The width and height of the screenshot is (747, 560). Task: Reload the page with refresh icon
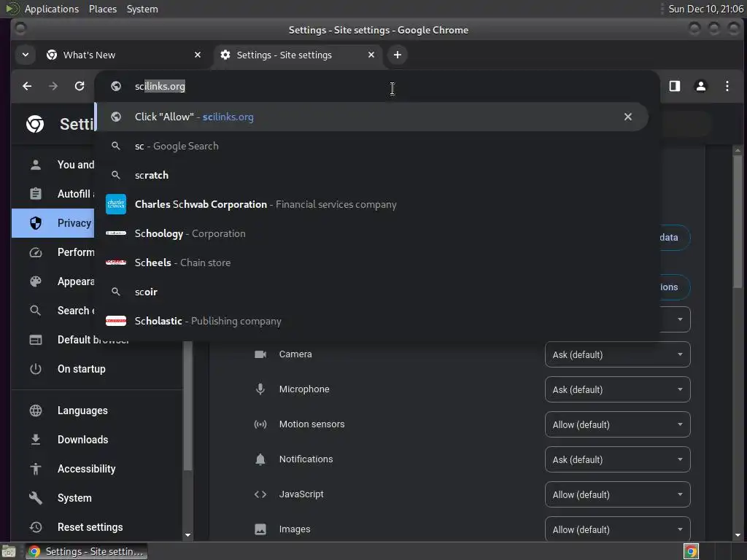click(x=80, y=86)
